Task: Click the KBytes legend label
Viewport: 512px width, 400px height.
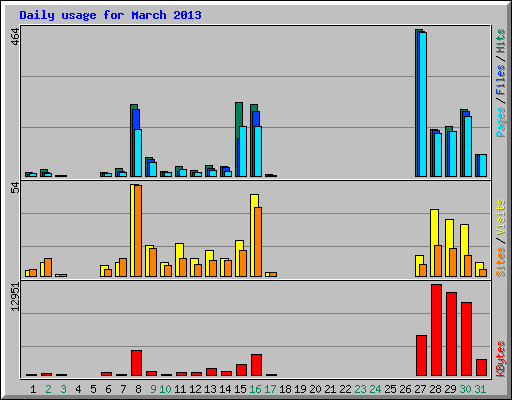Action: click(x=501, y=358)
